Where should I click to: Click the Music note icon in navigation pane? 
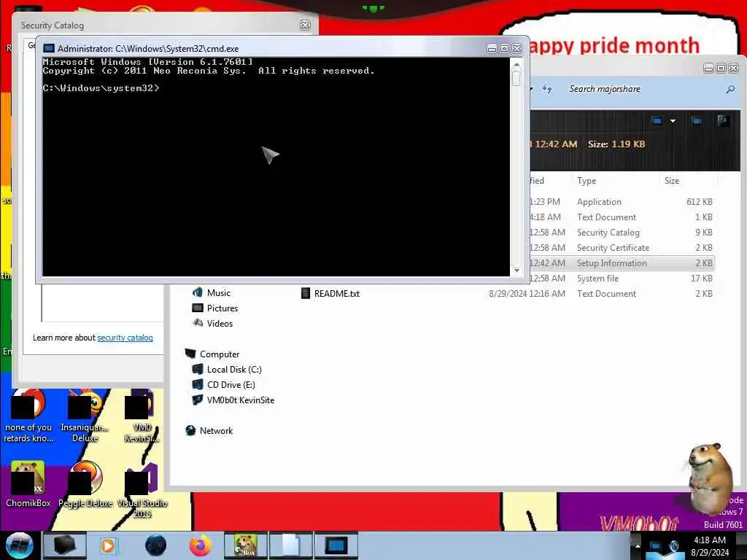pyautogui.click(x=197, y=292)
